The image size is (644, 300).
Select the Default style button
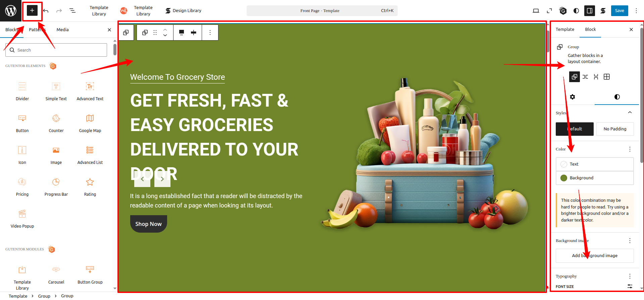coord(575,129)
